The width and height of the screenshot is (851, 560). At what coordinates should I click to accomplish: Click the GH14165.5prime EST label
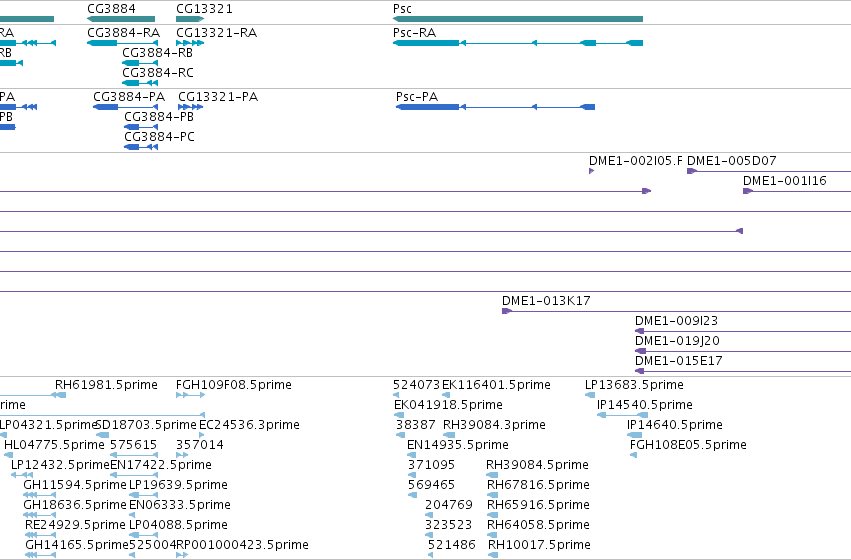pyautogui.click(x=77, y=545)
